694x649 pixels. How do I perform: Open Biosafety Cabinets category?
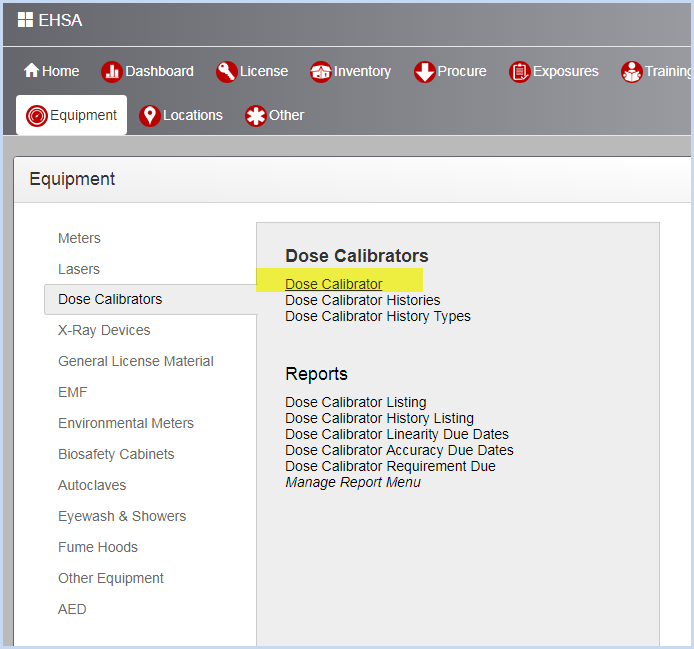116,454
